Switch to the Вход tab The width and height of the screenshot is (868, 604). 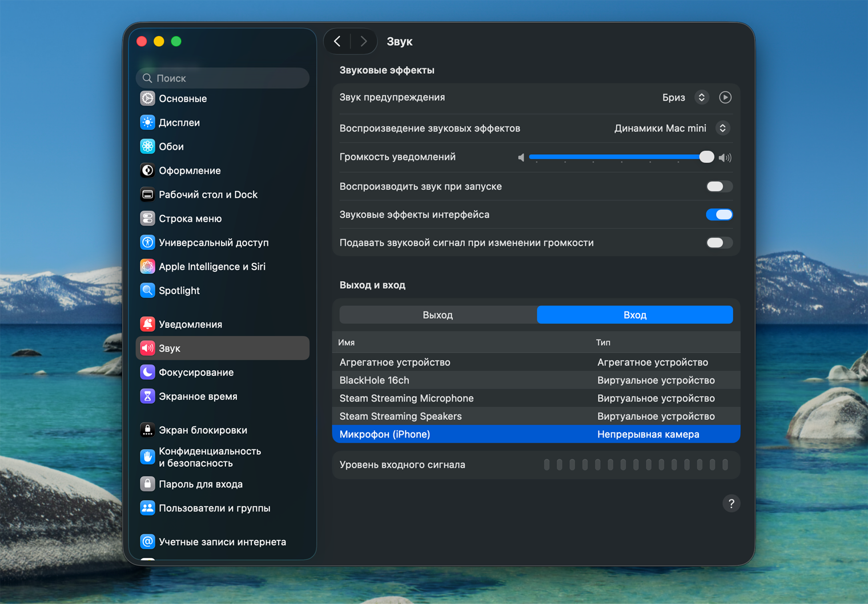(x=635, y=315)
